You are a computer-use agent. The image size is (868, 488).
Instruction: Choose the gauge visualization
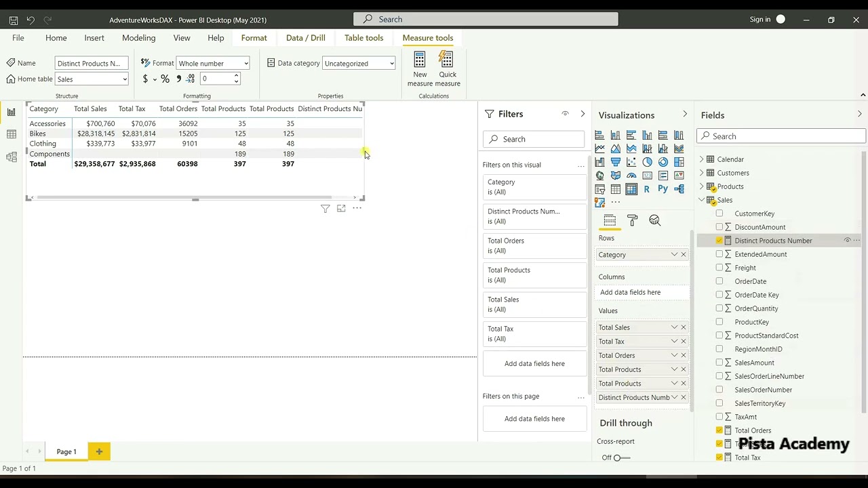coord(631,176)
